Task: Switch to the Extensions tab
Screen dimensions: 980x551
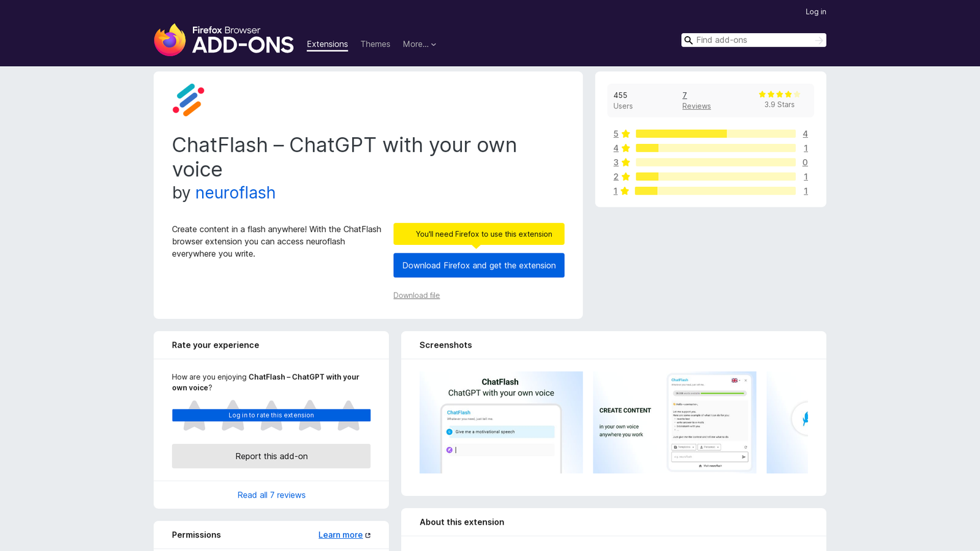Action: (x=327, y=44)
